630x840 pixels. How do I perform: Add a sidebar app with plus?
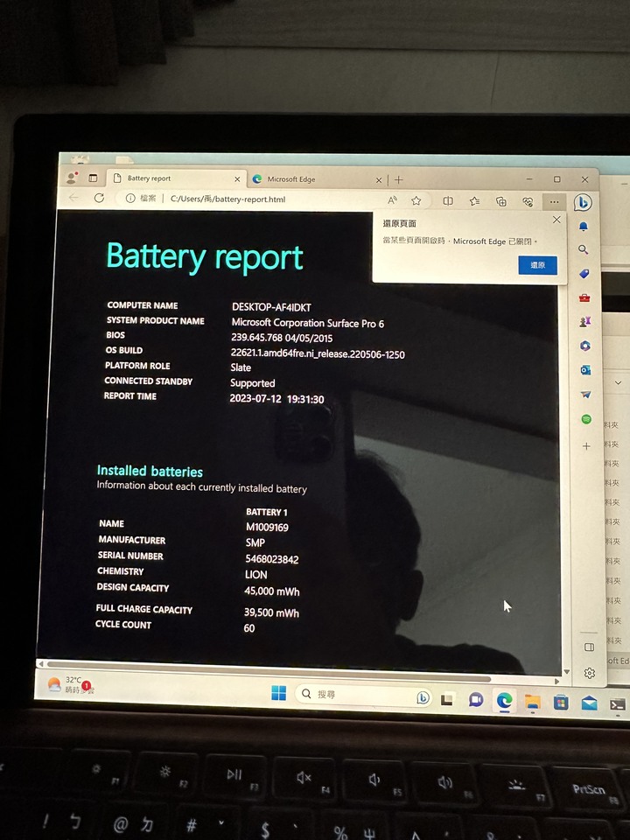pyautogui.click(x=586, y=445)
